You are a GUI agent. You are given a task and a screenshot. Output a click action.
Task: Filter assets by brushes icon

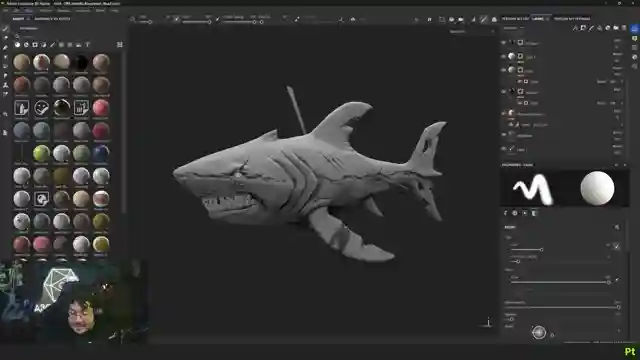[52, 44]
